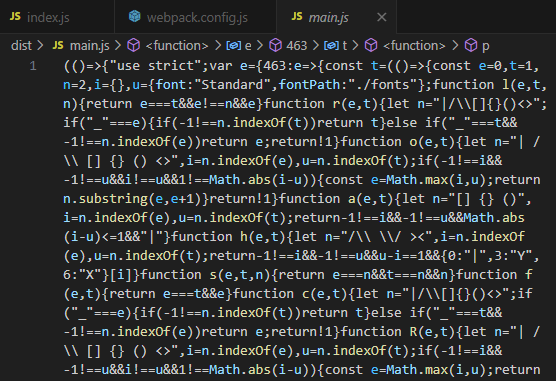Select first <function> breadcrumb
Viewport: 556px width, 381px height.
(177, 45)
